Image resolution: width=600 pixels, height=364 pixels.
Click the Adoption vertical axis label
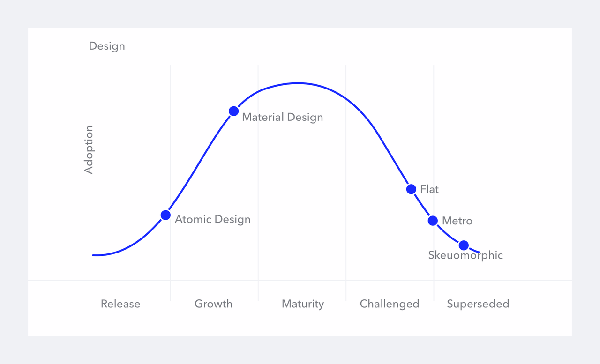click(x=89, y=150)
